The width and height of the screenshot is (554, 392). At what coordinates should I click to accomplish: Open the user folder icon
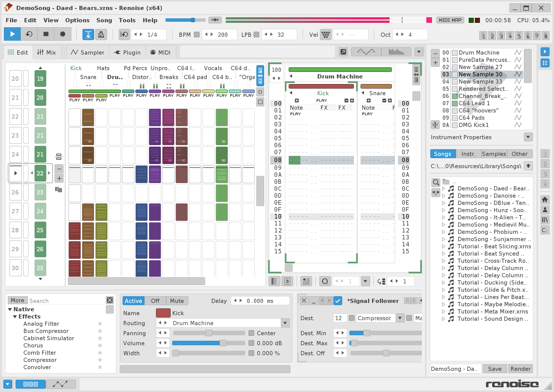coord(545,210)
